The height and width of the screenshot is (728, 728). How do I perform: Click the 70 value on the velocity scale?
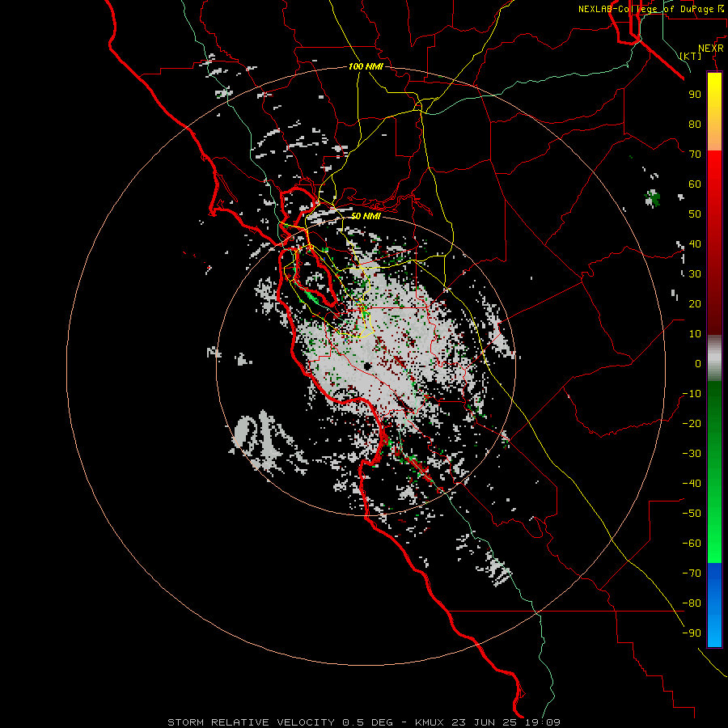pyautogui.click(x=695, y=154)
